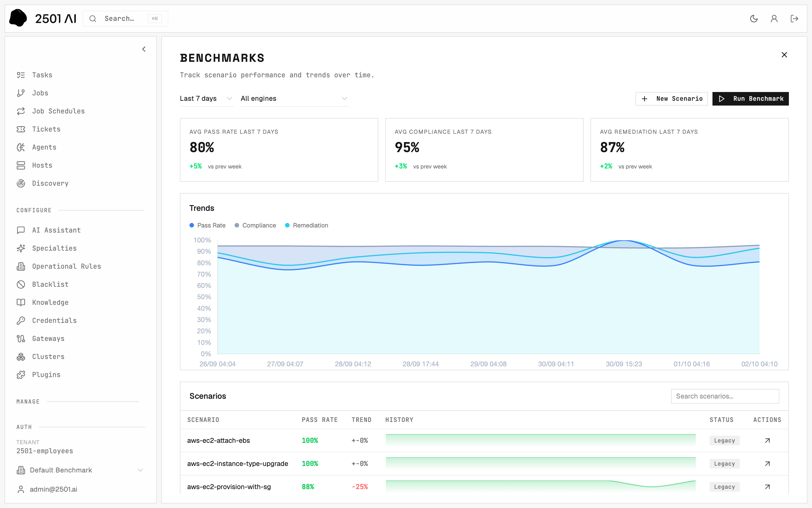This screenshot has width=812, height=508.
Task: Click the aws-ec2-provision-with-sg history sparkline
Action: pyautogui.click(x=540, y=487)
